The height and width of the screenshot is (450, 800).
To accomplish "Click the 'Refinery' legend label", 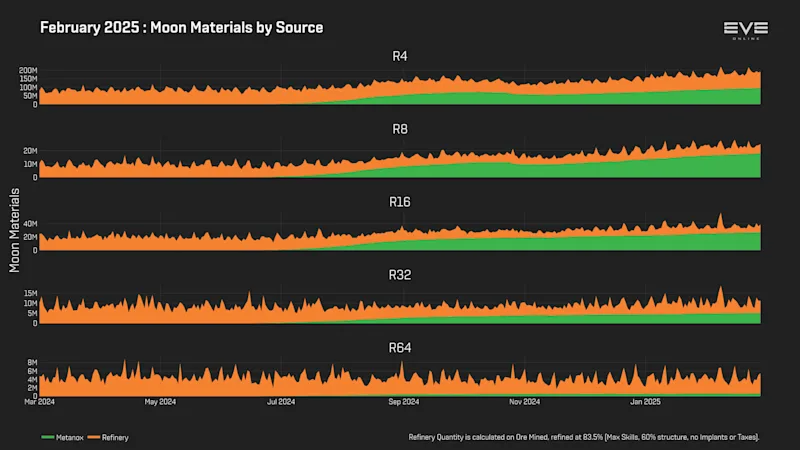I will coord(115,438).
